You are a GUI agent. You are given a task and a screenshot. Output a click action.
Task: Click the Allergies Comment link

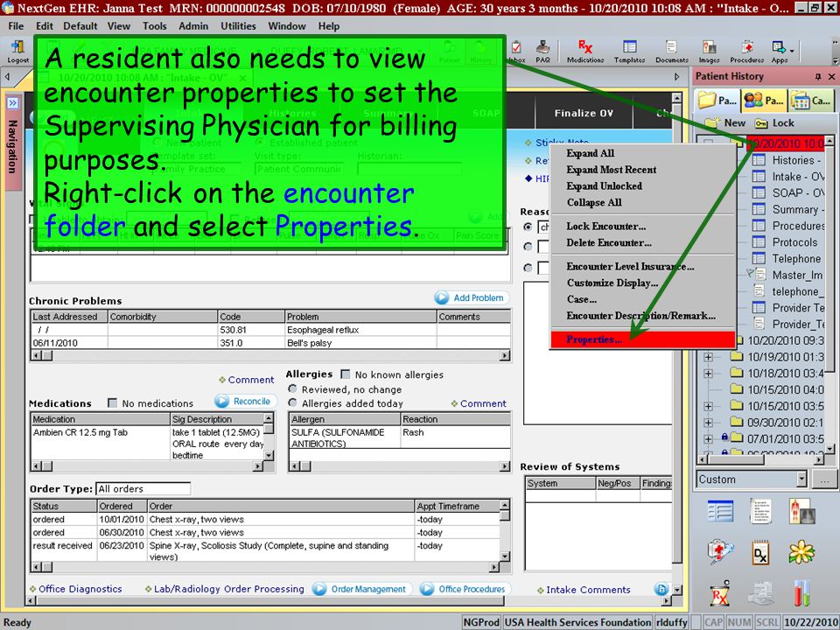[483, 403]
